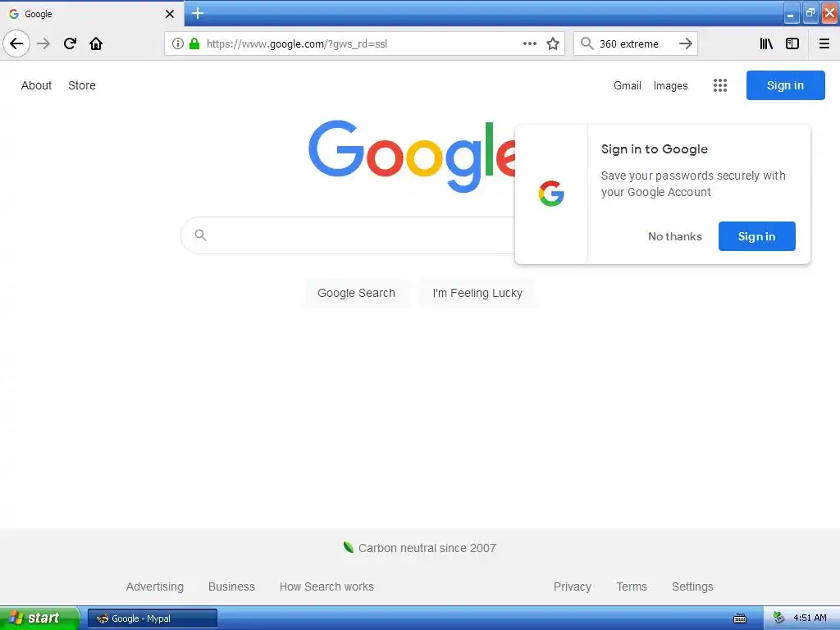The image size is (840, 630).
Task: Open the browser home page
Action: [96, 43]
